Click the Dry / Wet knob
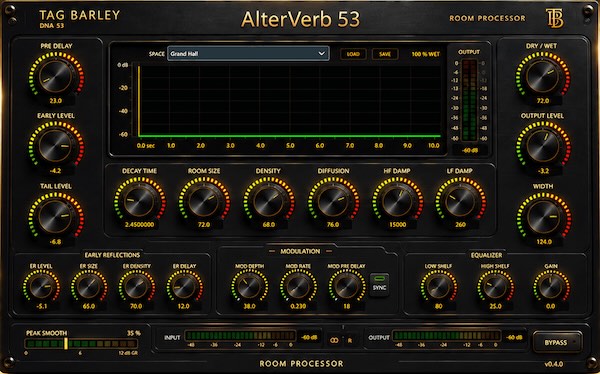Viewport: 600px width, 374px height. coord(543,77)
